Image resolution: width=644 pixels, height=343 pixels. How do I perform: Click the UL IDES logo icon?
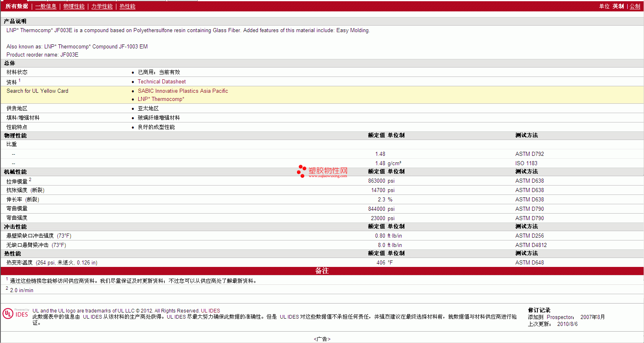click(16, 313)
